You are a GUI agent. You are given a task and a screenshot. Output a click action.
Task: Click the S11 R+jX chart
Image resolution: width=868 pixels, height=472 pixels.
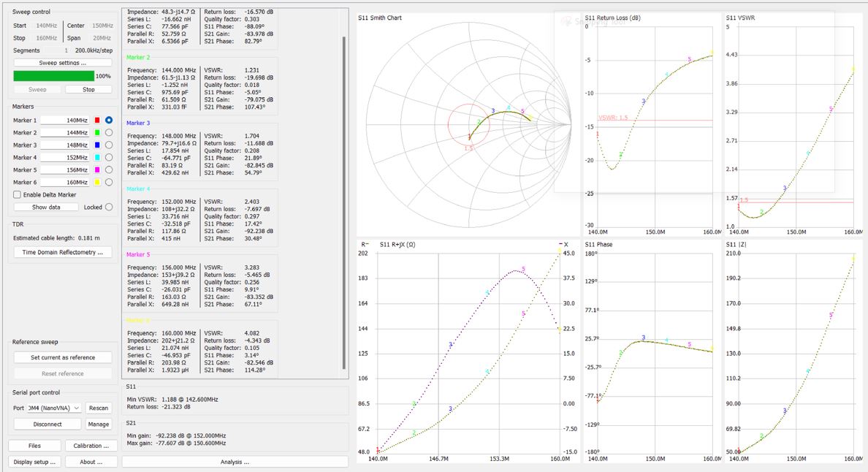[x=468, y=352]
